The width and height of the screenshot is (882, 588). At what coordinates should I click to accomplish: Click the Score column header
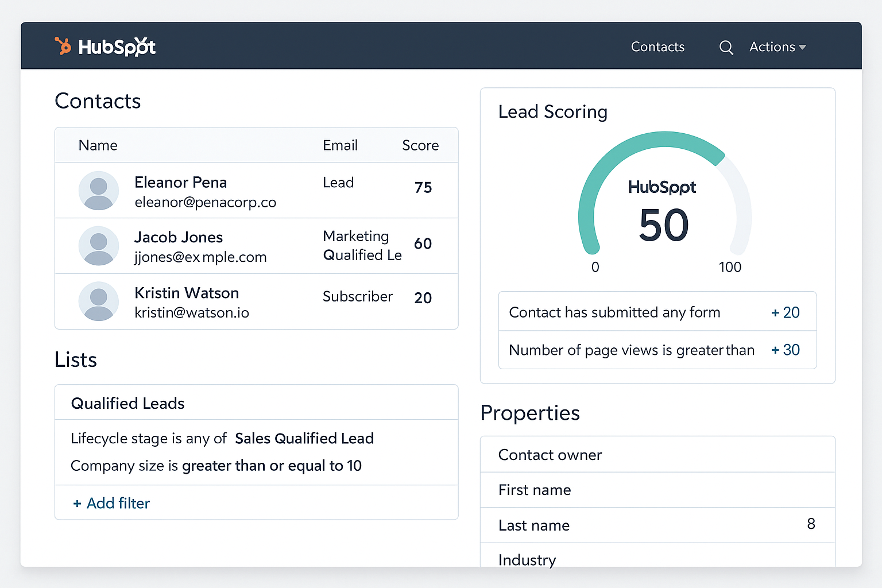click(x=420, y=145)
